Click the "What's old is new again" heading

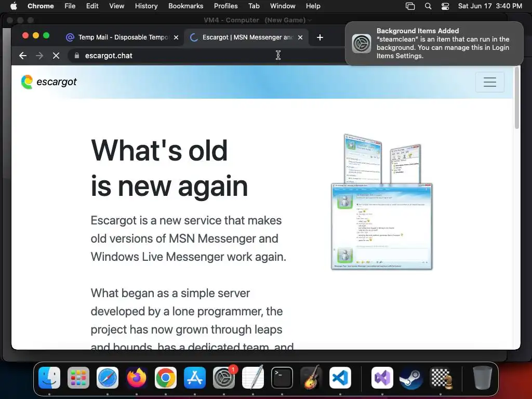169,168
